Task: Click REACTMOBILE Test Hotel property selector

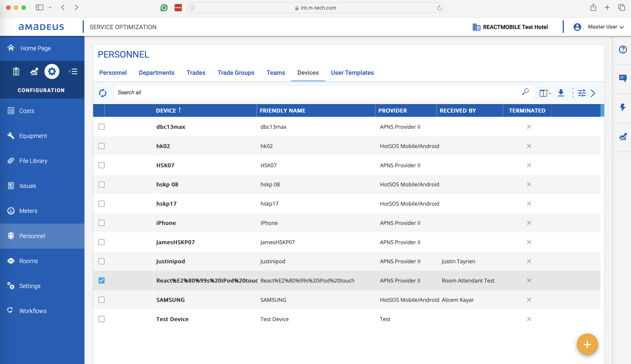Action: [510, 27]
